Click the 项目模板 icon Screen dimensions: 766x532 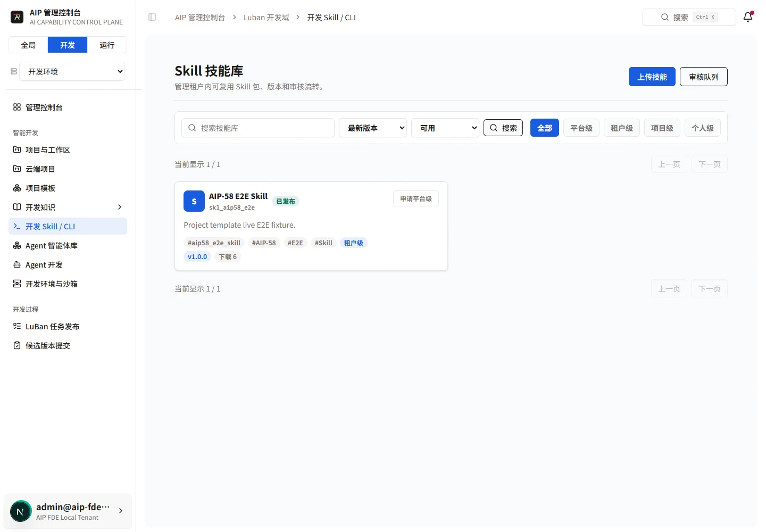tap(17, 188)
